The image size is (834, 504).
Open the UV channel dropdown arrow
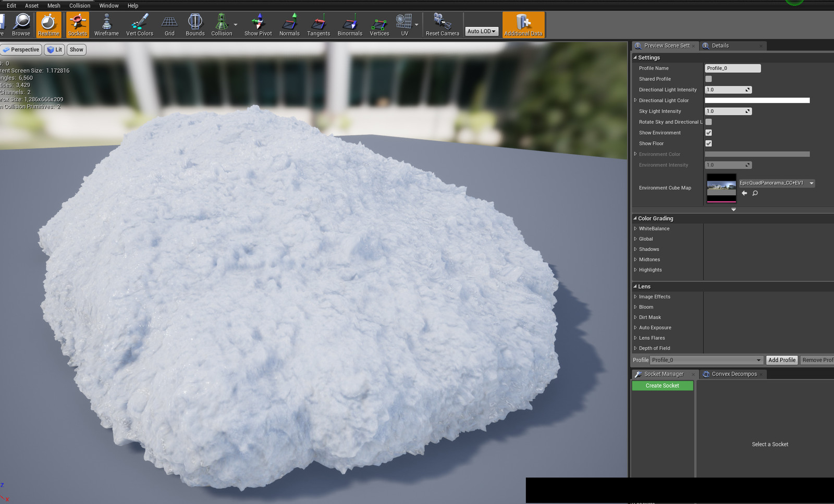pos(416,24)
